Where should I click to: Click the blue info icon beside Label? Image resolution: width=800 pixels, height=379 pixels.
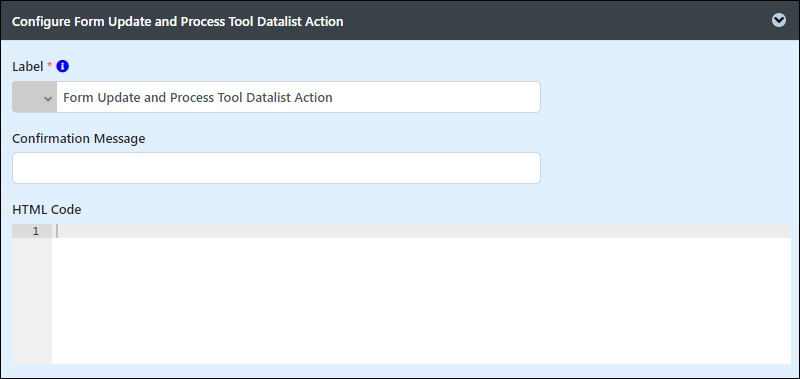(63, 66)
